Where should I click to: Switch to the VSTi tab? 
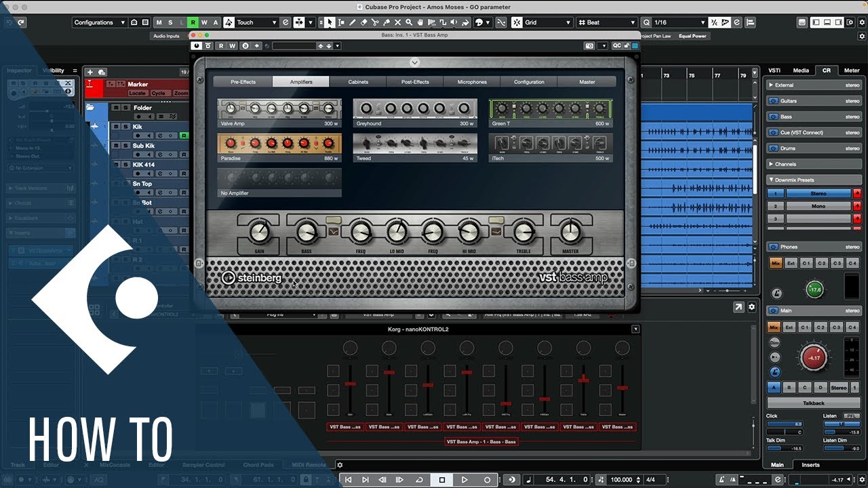pyautogui.click(x=774, y=70)
